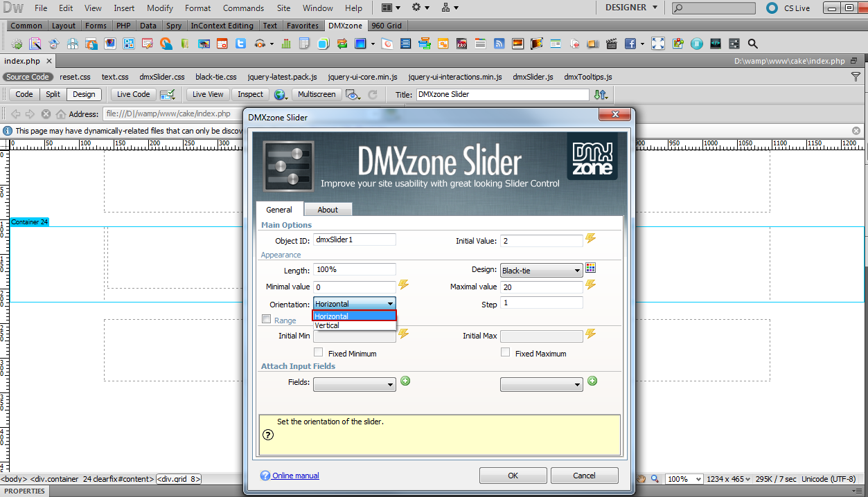The height and width of the screenshot is (497, 868).
Task: Click the filter icon on the related files bar
Action: pos(856,77)
